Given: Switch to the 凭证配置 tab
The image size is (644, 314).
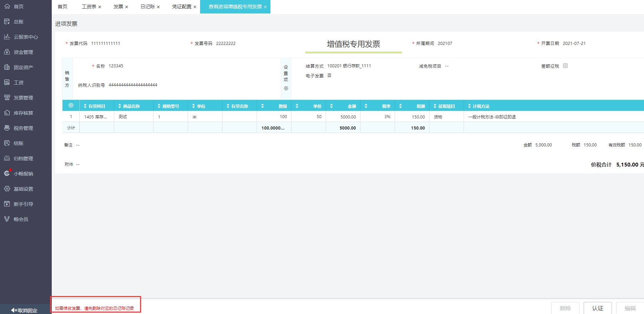Looking at the screenshot, I should (181, 7).
